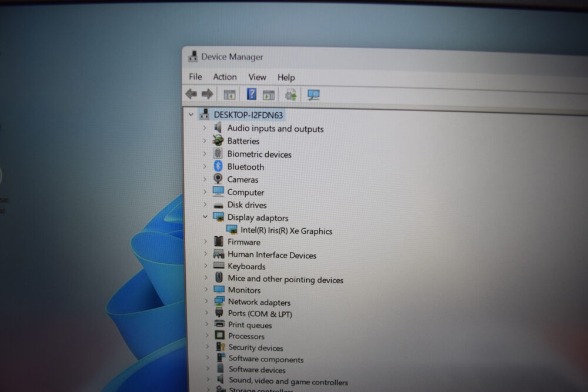Click the Disk drives icon
Viewport: 588px width, 392px height.
coord(218,205)
